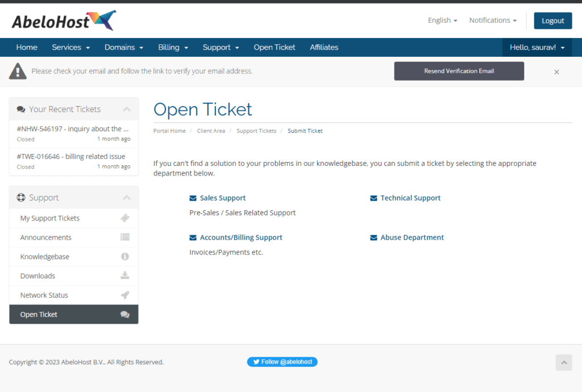
Task: Click the warning triangle in the verification banner
Action: (x=18, y=71)
